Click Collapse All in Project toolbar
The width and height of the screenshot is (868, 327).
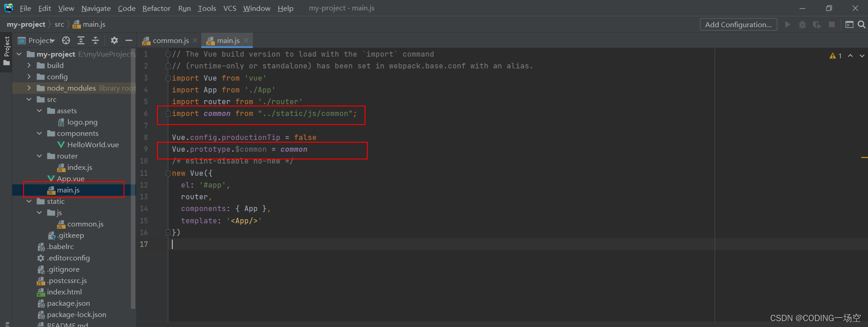click(x=95, y=40)
